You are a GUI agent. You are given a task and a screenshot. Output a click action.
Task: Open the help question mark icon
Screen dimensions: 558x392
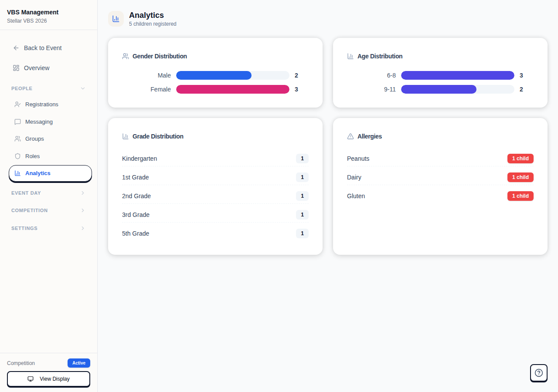point(538,373)
